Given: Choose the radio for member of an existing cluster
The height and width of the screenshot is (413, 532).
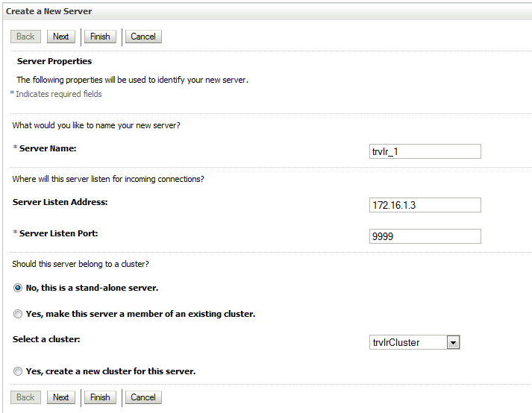Looking at the screenshot, I should tap(18, 314).
